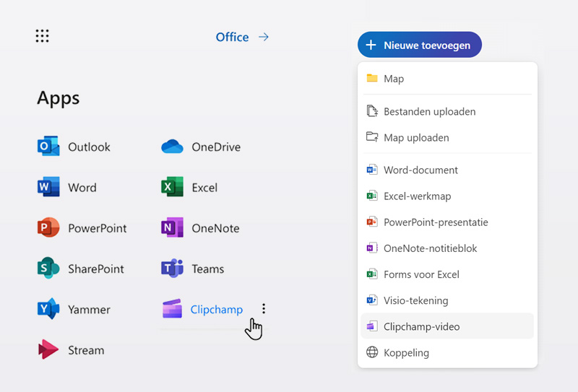The height and width of the screenshot is (392, 578).
Task: Open SharePoint app icon
Action: 48,269
